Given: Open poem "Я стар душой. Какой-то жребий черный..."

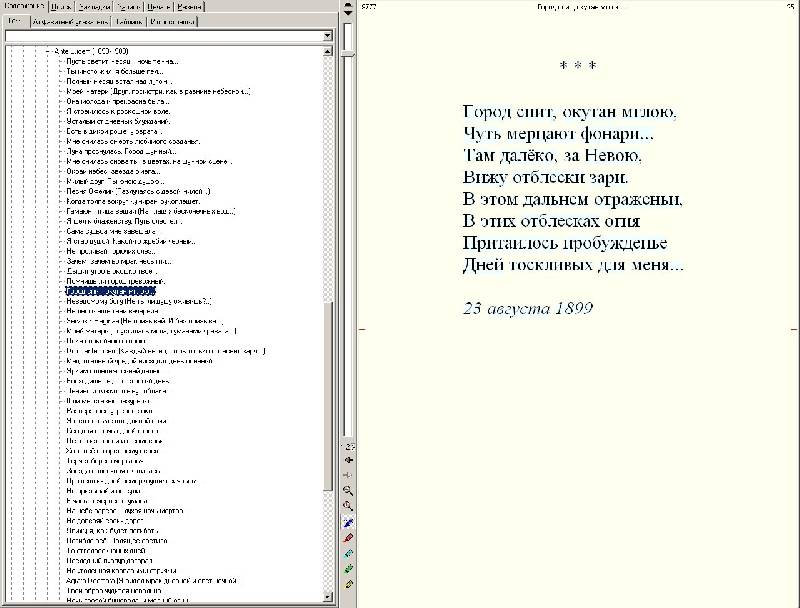Looking at the screenshot, I should pos(131,241).
